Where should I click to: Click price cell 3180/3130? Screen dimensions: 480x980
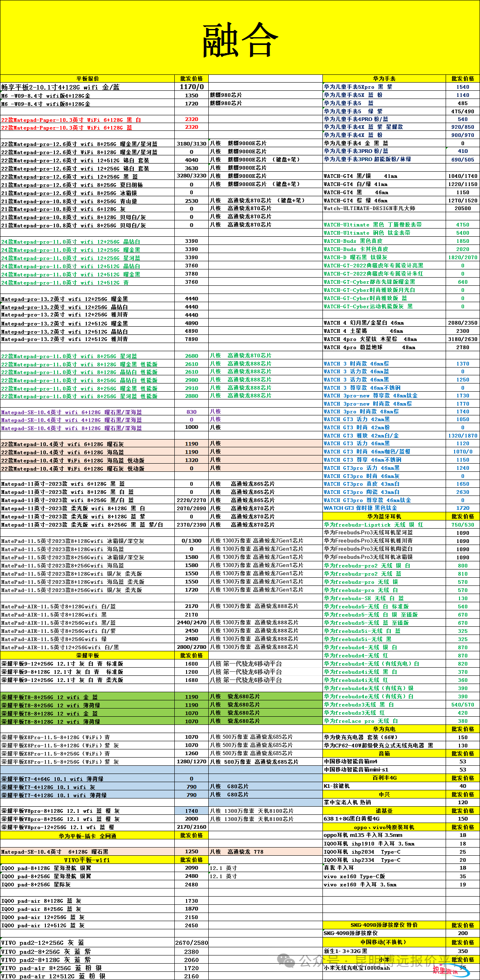tap(192, 144)
